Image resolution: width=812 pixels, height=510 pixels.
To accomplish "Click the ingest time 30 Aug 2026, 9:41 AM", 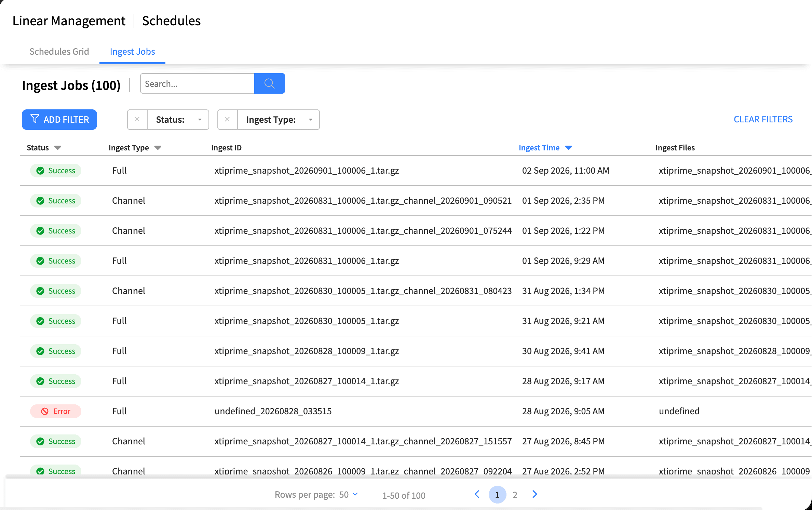I will click(x=563, y=351).
